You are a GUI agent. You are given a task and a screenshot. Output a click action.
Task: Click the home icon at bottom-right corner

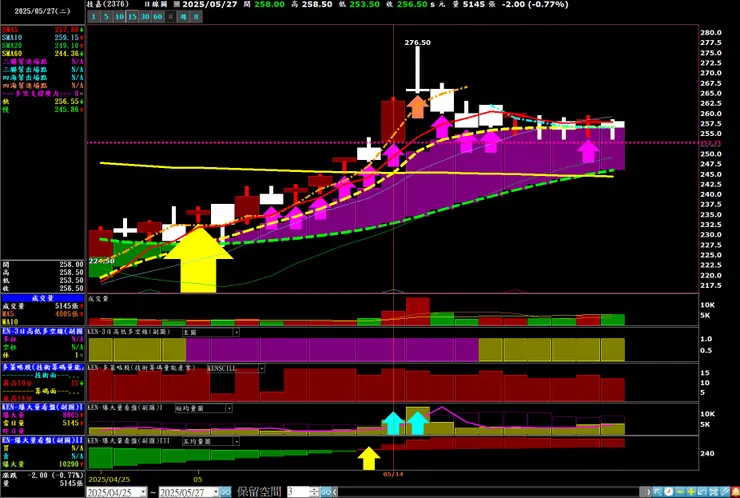click(735, 492)
